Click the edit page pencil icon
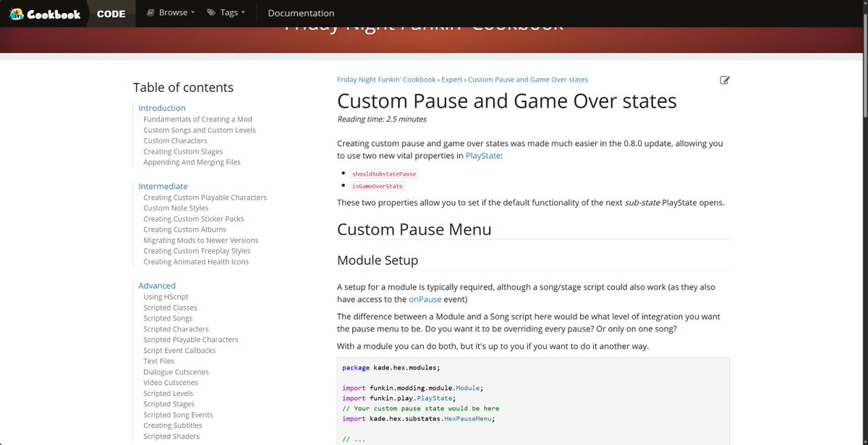Screen dimensions: 868x445 [x=725, y=80]
